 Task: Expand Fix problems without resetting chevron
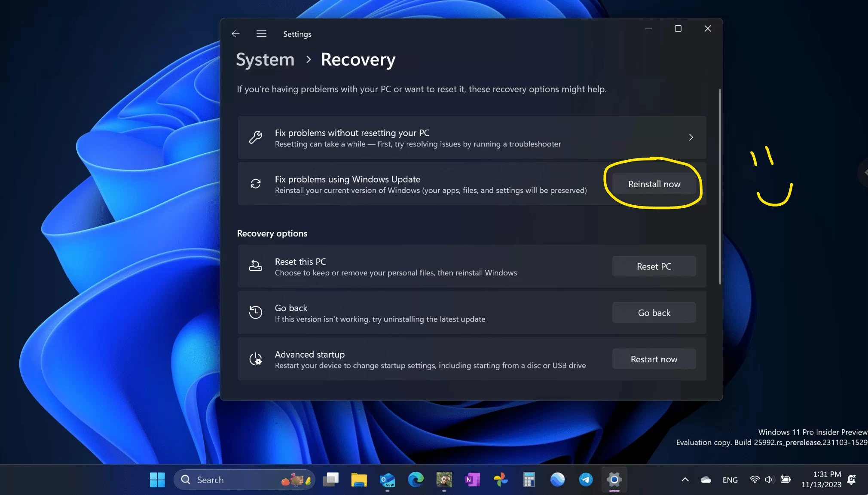(x=691, y=137)
